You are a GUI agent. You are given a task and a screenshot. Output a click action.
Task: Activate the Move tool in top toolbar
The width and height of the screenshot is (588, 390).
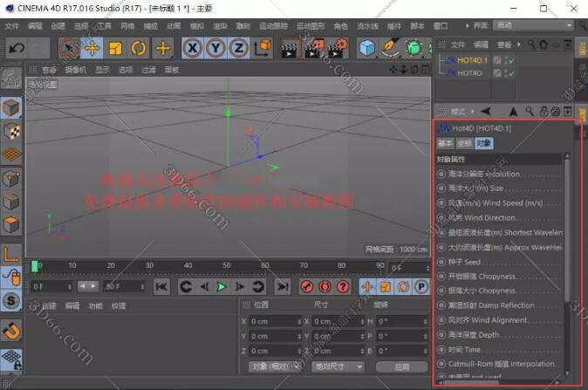[x=92, y=48]
